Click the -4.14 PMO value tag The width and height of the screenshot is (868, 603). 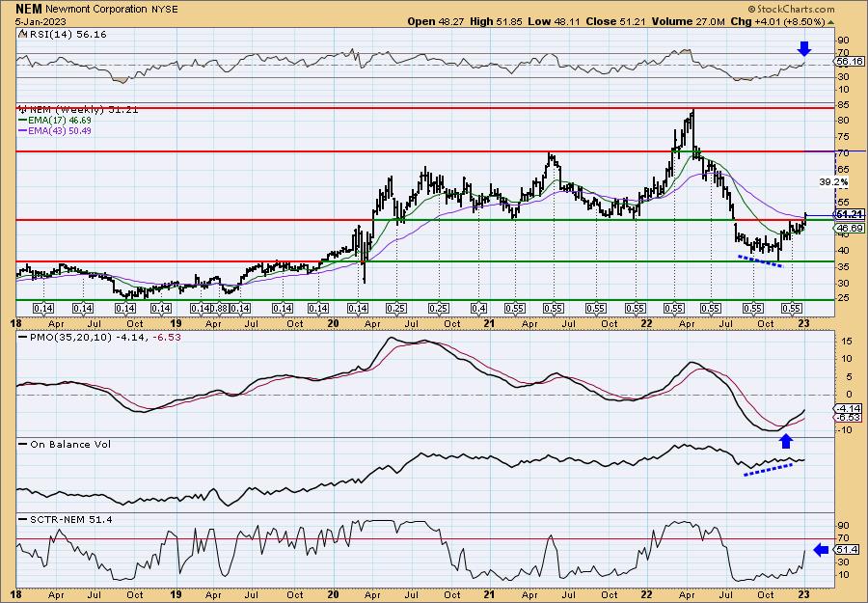point(848,408)
